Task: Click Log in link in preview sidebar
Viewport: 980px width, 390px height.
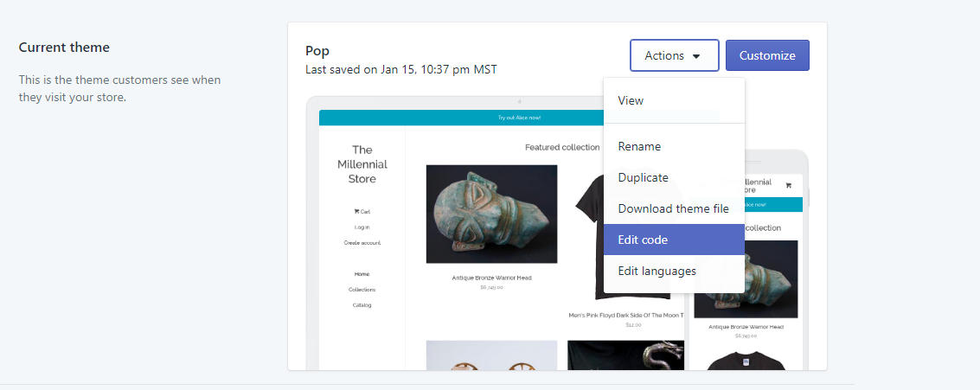Action: pyautogui.click(x=362, y=227)
